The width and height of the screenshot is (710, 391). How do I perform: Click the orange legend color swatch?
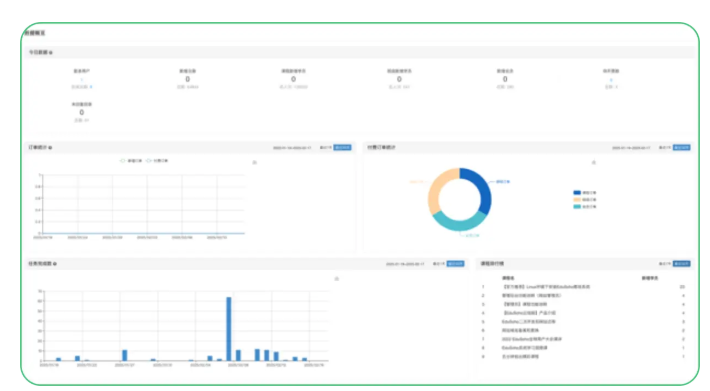click(x=577, y=200)
